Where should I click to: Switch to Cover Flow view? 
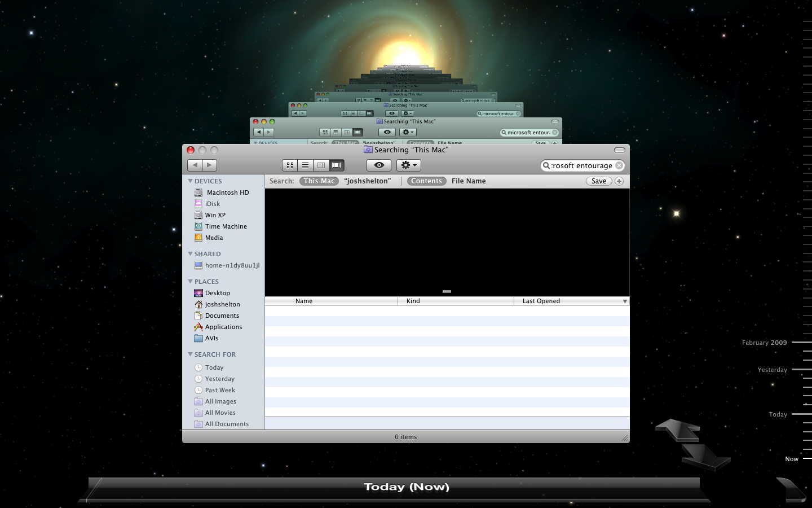(337, 165)
